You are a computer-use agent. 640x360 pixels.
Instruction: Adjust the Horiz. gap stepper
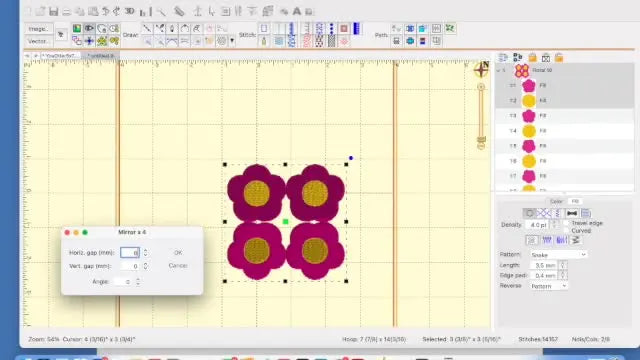coord(145,253)
